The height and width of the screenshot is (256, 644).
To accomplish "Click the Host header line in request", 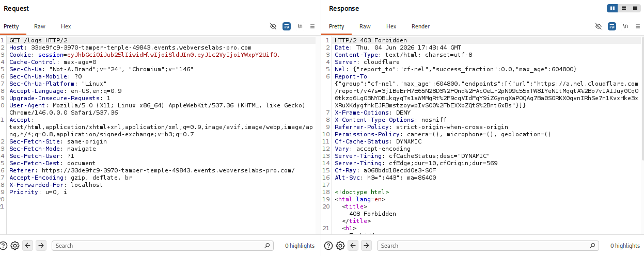I will [130, 47].
